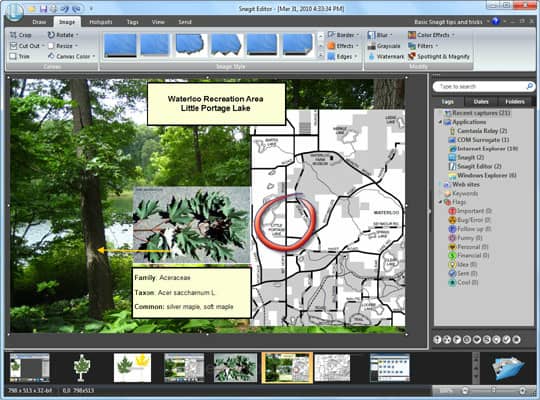Select the Crop tool
The width and height of the screenshot is (540, 400).
[x=21, y=35]
